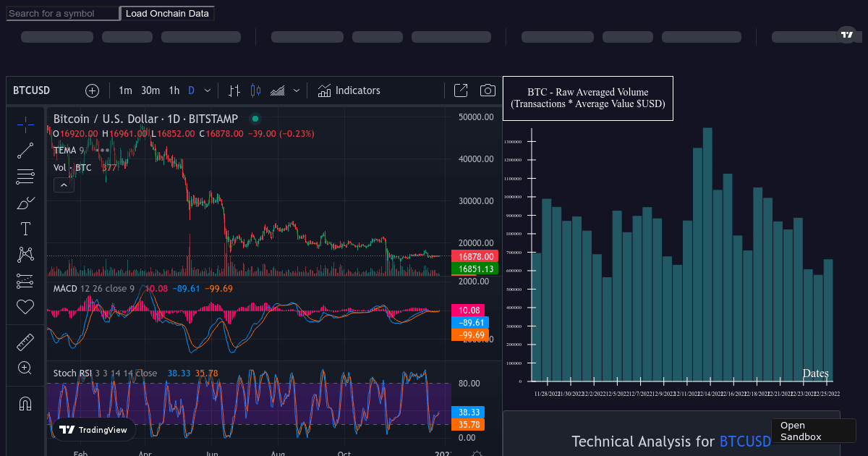868x456 pixels.
Task: Take a chart snapshot with the camera icon
Action: tap(488, 90)
